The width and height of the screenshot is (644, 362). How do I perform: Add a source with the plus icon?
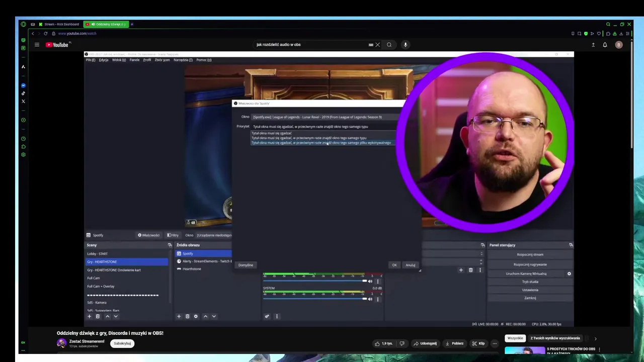pos(179,316)
